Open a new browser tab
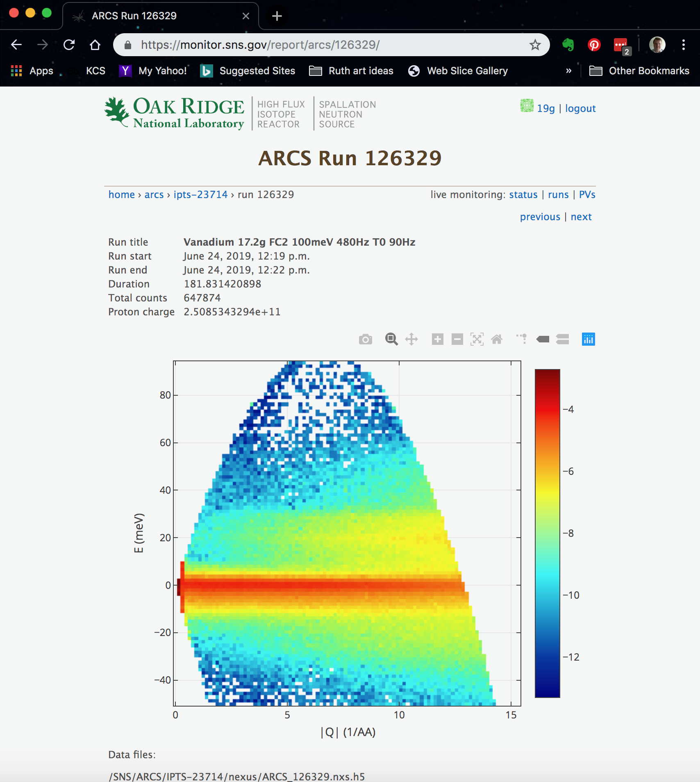 pos(277,16)
